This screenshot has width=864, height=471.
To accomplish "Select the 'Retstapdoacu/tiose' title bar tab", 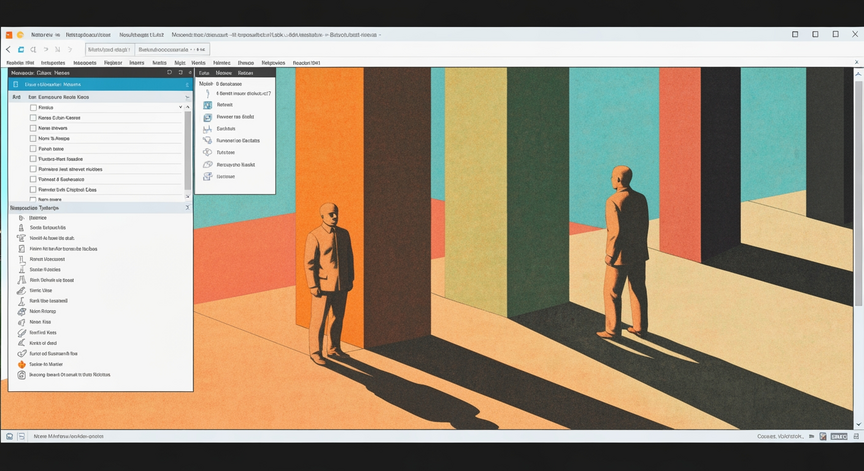I will click(88, 35).
